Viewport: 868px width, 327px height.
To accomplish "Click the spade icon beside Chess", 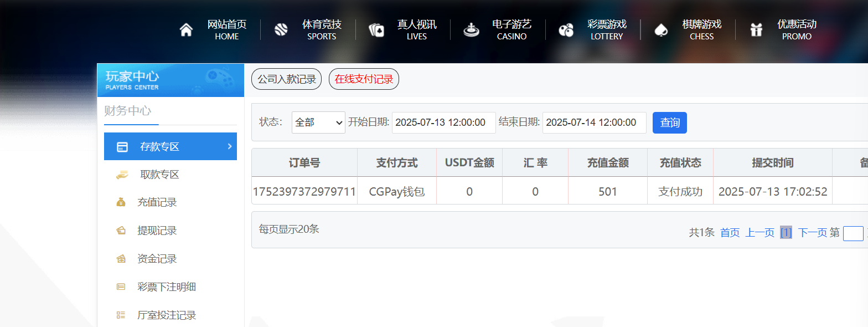I will [661, 30].
